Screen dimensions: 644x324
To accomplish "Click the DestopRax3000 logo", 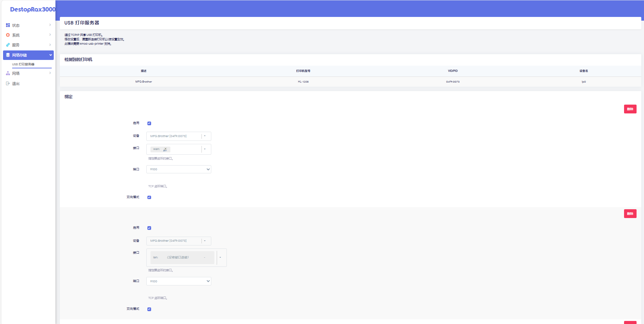I will click(x=32, y=9).
